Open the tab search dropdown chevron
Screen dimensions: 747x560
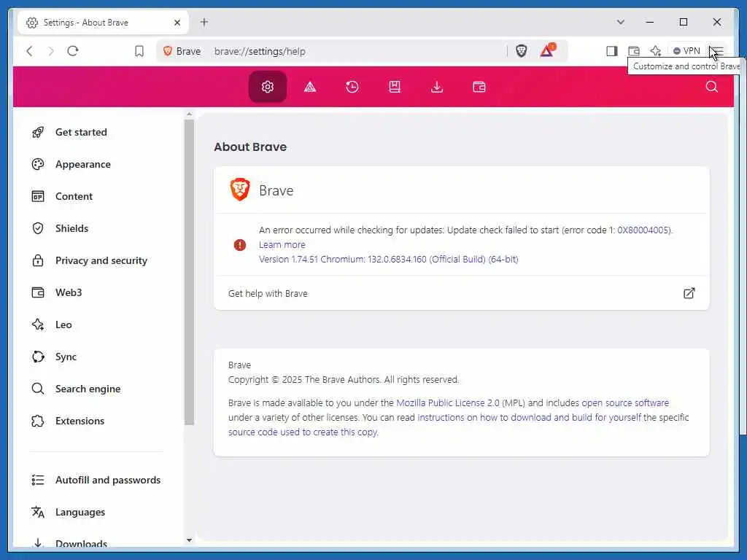coord(620,22)
